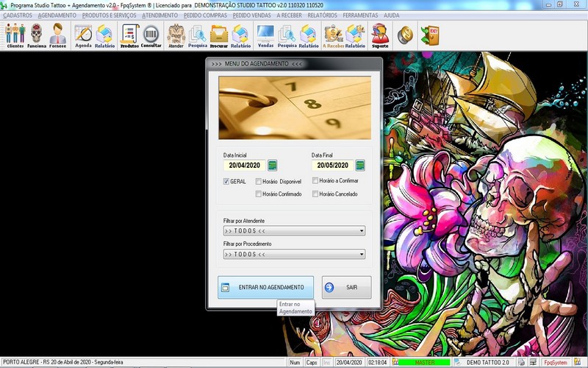Open the Vendas monitor icon
This screenshot has width=588, height=368.
265,35
